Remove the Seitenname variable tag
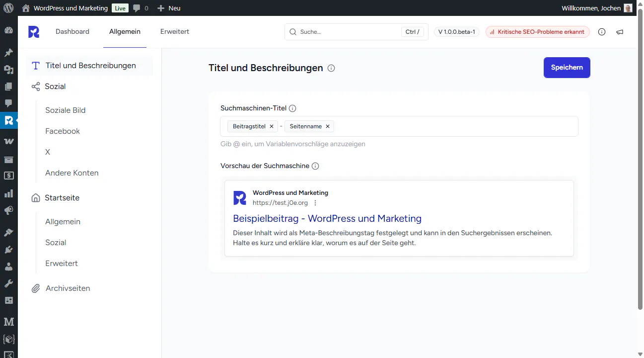This screenshot has width=644, height=358. point(328,127)
